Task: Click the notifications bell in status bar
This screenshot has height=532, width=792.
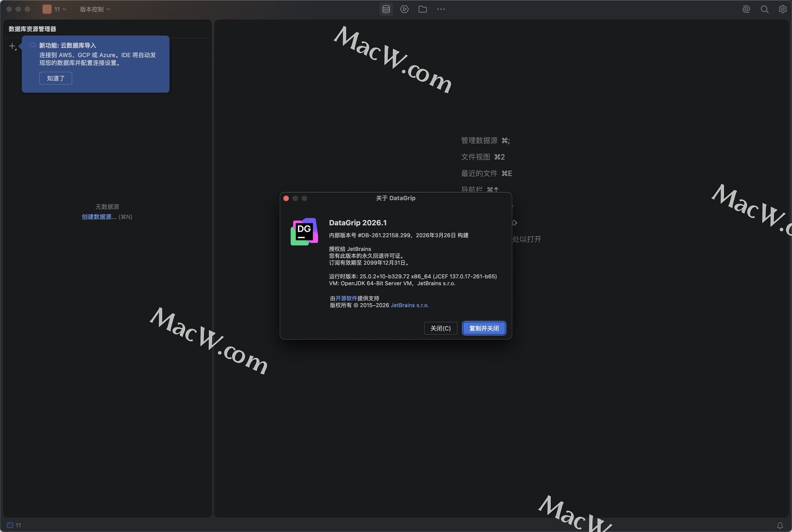Action: coord(780,525)
